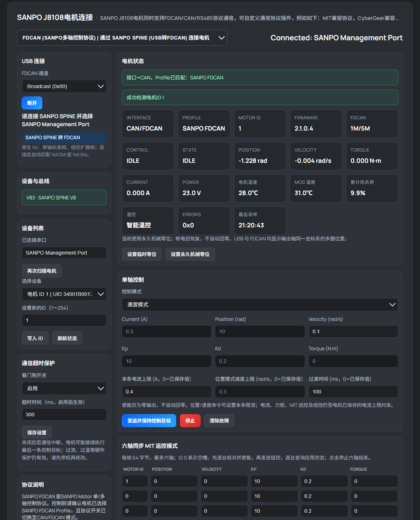
Task: Click the 超时时间 300 input field
Action: 64,414
